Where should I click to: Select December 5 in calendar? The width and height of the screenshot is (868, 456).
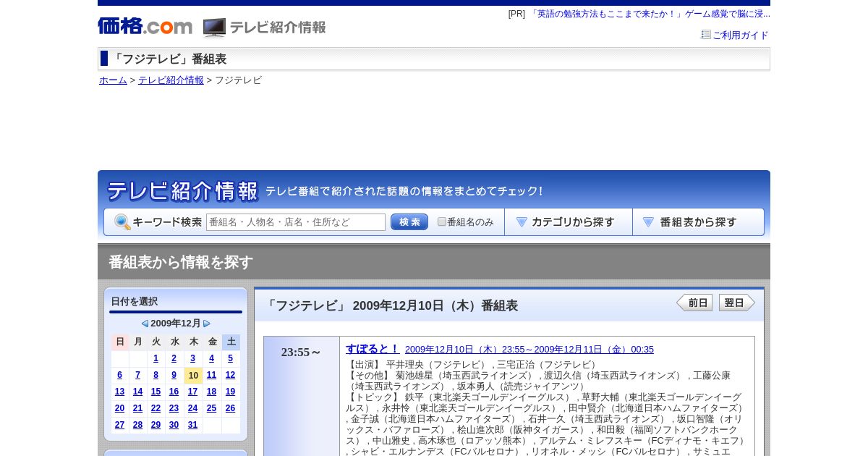pyautogui.click(x=230, y=358)
